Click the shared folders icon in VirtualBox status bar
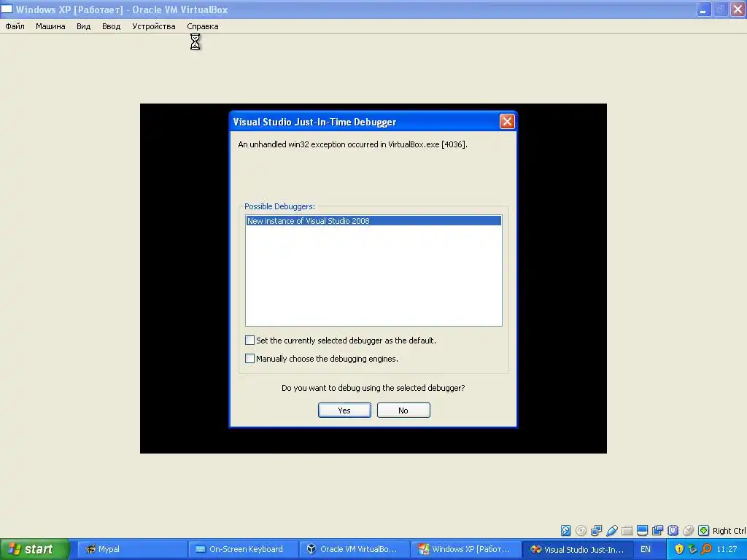 click(627, 531)
